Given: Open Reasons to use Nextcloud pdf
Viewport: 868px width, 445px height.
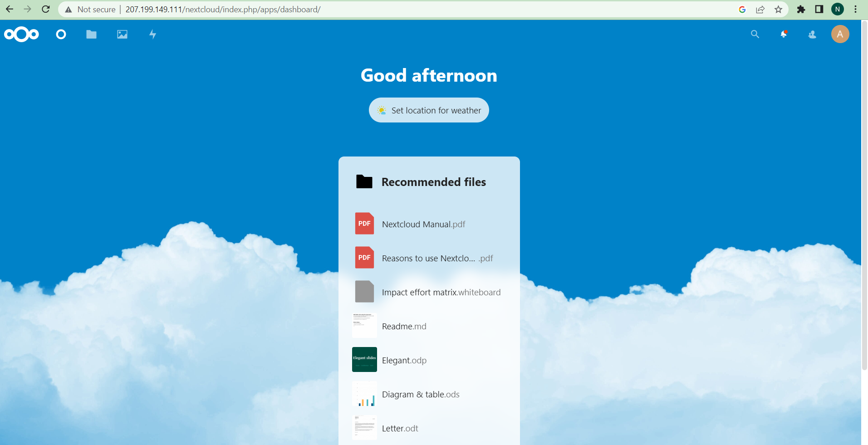Looking at the screenshot, I should (x=429, y=258).
